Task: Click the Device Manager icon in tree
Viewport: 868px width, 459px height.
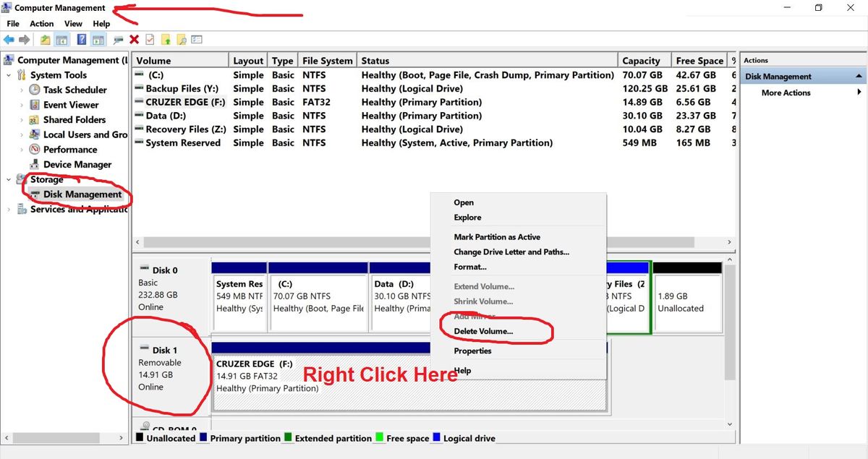Action: 34,165
